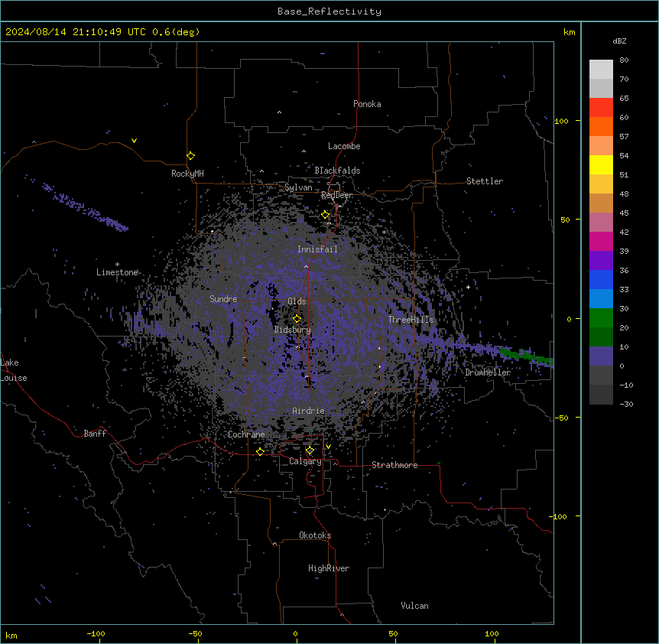Pick the green 20-30 dBZ legend swatch
Viewport: 659px width, 644px height.
(601, 318)
